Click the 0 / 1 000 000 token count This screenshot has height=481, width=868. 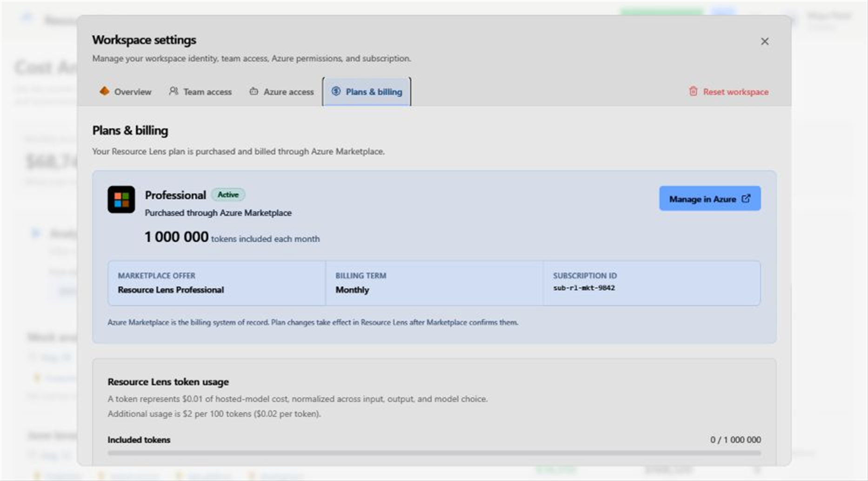point(735,440)
